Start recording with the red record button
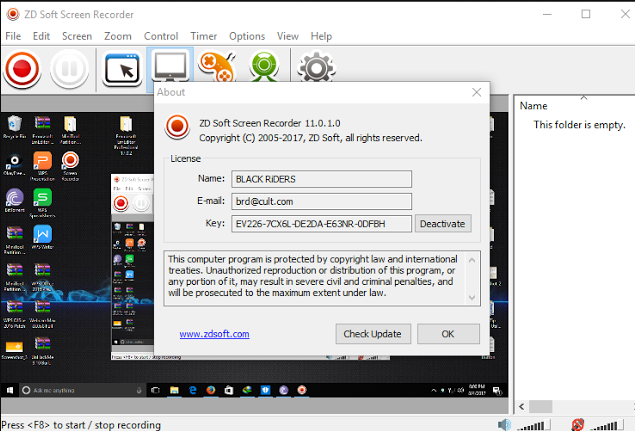Viewport: 635px width, 431px height. 22,69
